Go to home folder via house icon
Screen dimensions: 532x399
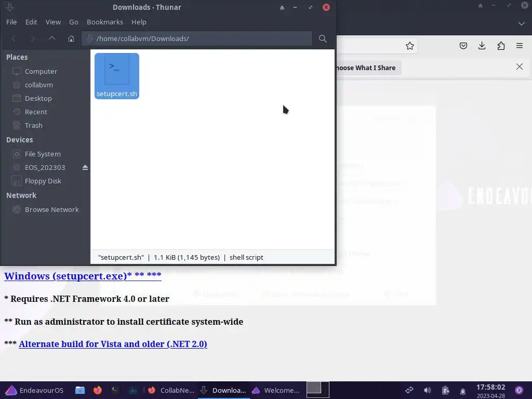71,38
